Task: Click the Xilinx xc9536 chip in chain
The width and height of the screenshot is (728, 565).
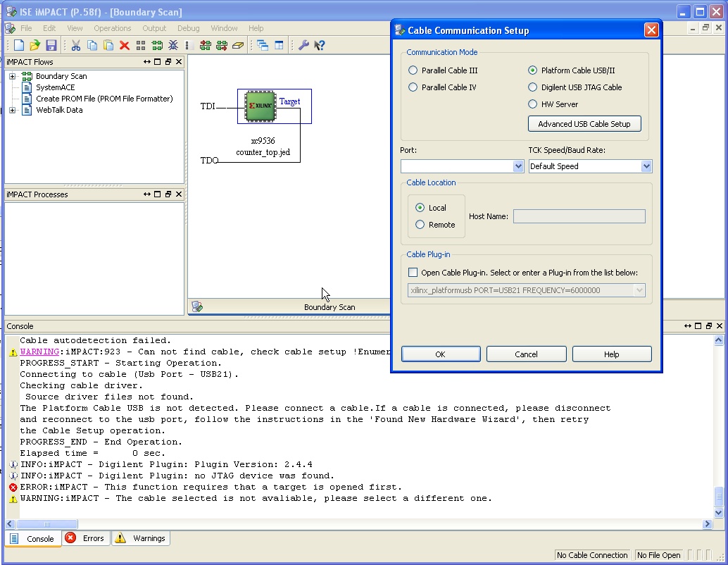Action: (260, 106)
